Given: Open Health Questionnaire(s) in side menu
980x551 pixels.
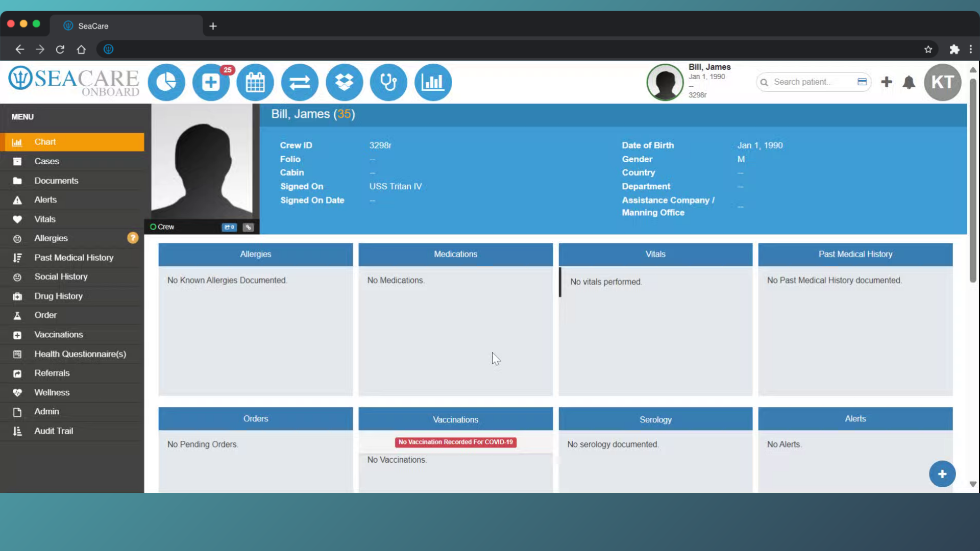Looking at the screenshot, I should click(72, 354).
